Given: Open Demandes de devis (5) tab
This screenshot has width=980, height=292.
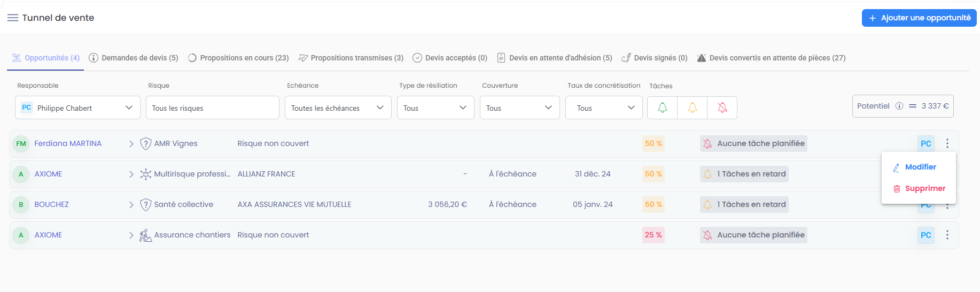Looking at the screenshot, I should pyautogui.click(x=134, y=58).
